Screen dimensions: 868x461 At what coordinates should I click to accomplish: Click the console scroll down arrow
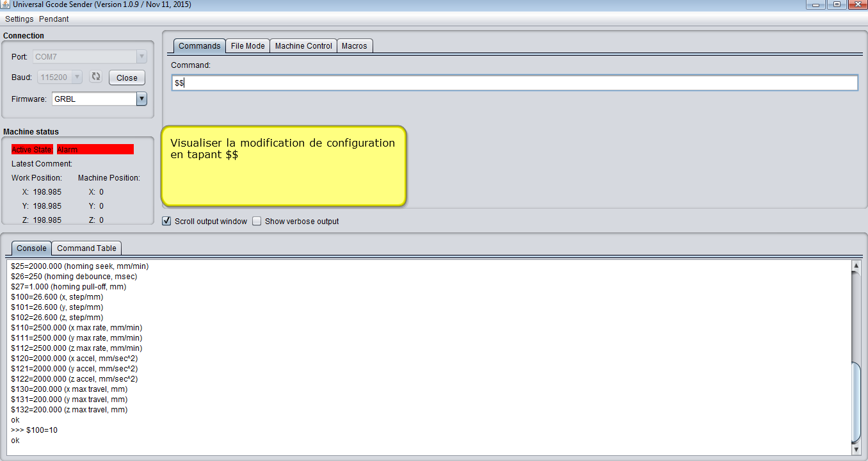(856, 450)
